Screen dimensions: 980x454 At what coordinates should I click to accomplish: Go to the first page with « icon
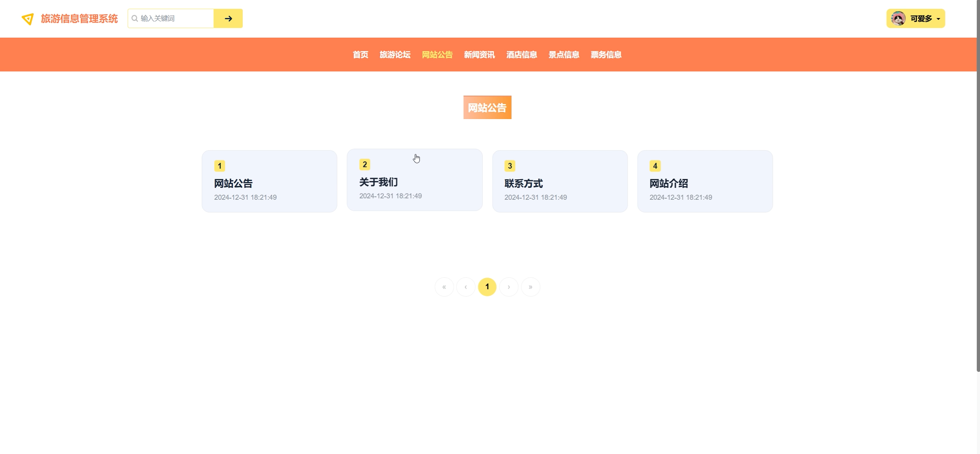[x=444, y=287]
